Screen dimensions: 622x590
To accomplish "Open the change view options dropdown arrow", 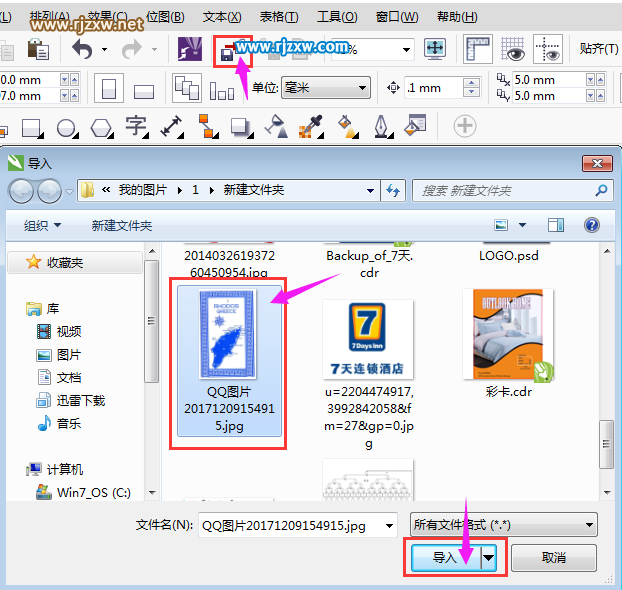I will coord(522,225).
